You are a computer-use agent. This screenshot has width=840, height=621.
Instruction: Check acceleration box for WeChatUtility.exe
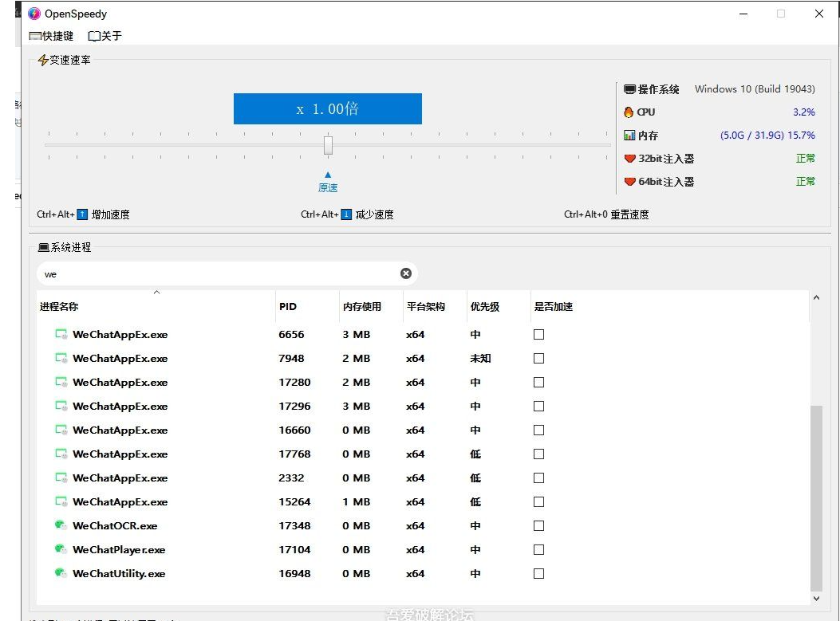coord(538,573)
